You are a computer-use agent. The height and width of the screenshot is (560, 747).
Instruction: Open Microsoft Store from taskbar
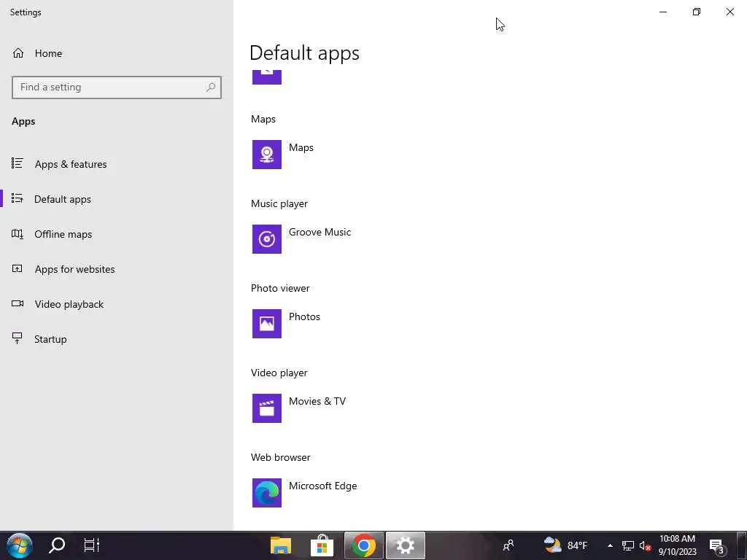click(322, 545)
